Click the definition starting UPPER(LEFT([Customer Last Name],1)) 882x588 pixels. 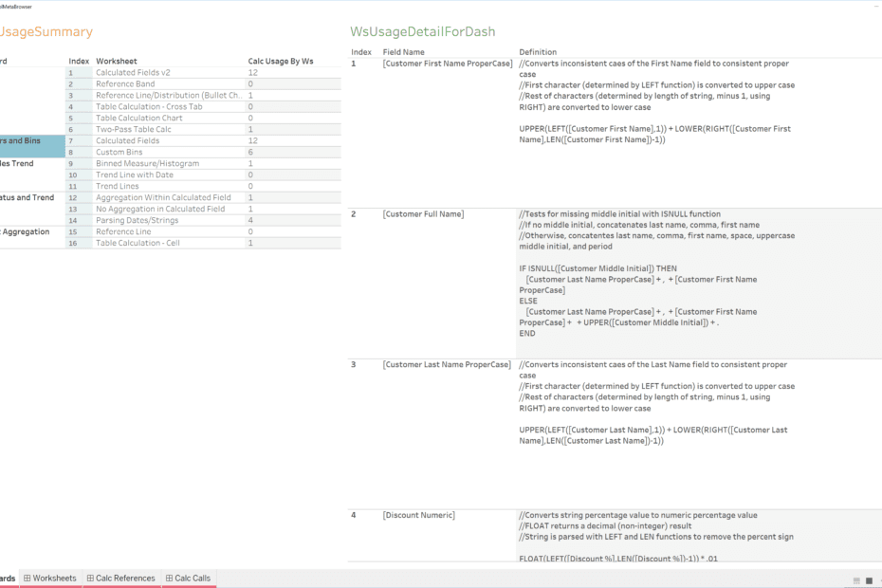click(653, 435)
